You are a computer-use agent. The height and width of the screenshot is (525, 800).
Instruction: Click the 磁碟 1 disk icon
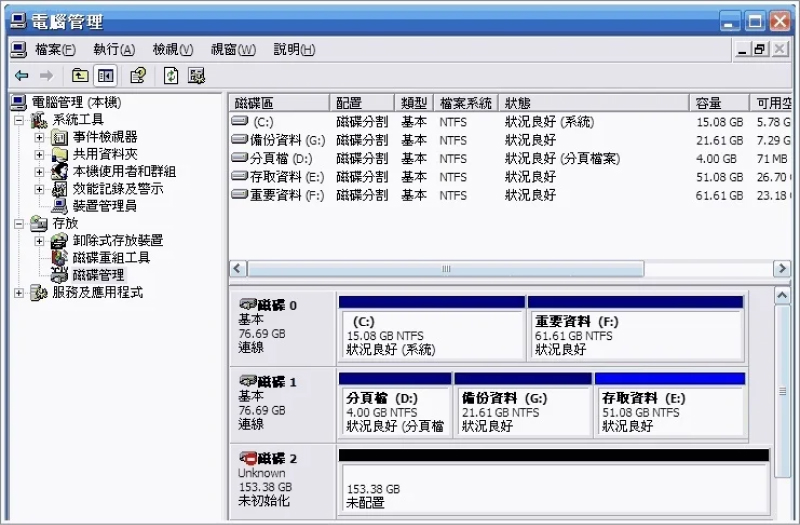[x=247, y=381]
